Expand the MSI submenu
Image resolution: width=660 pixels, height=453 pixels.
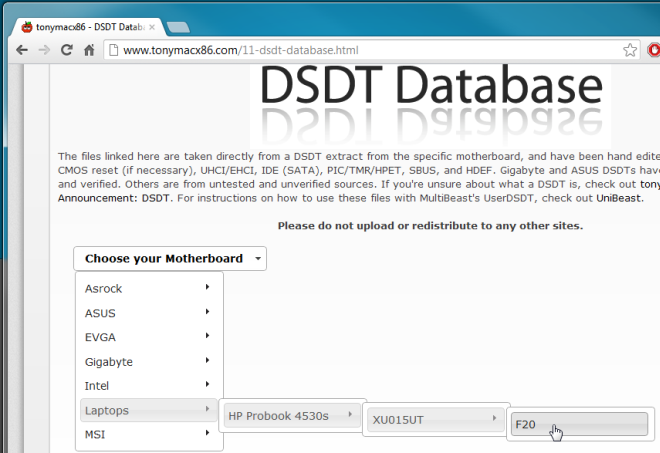148,434
